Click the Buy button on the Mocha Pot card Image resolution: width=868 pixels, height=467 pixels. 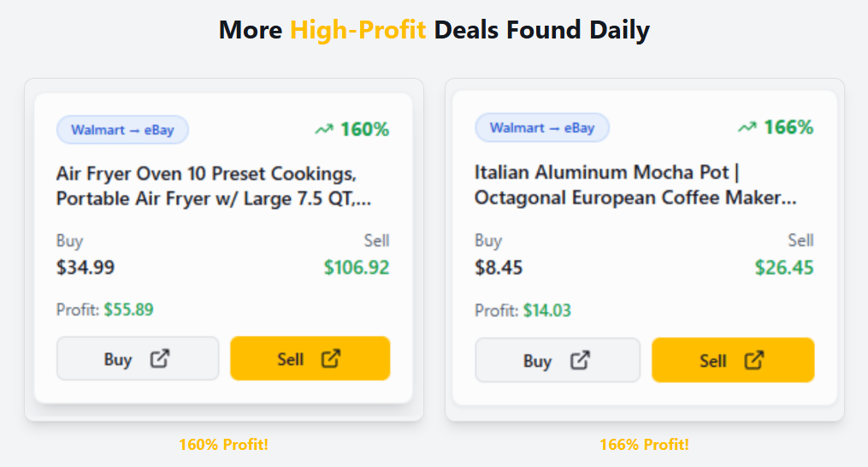tap(557, 360)
